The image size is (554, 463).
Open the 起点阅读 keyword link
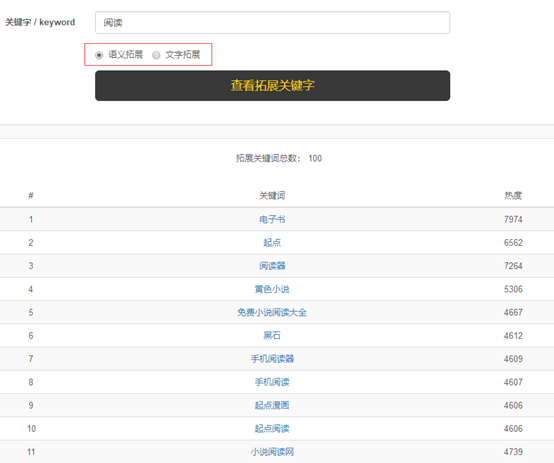(x=272, y=429)
